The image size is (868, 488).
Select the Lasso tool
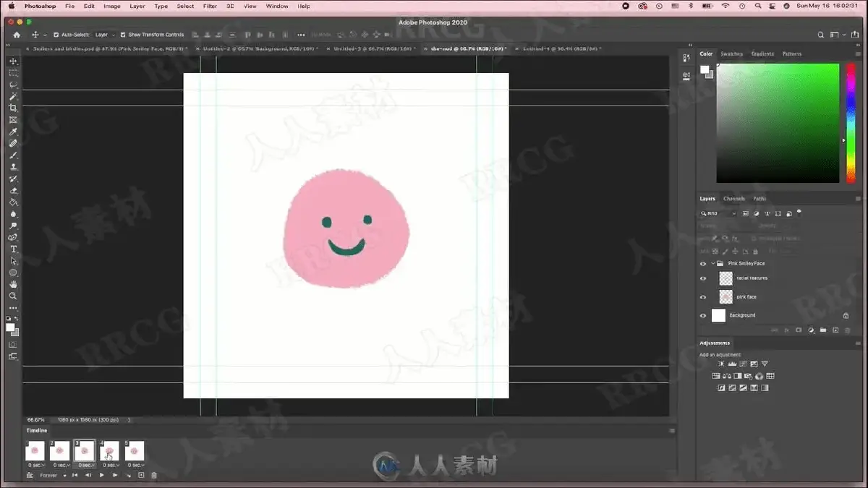tap(13, 85)
